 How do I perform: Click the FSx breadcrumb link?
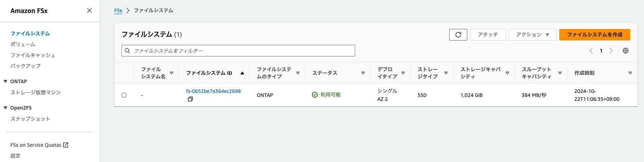pyautogui.click(x=118, y=10)
